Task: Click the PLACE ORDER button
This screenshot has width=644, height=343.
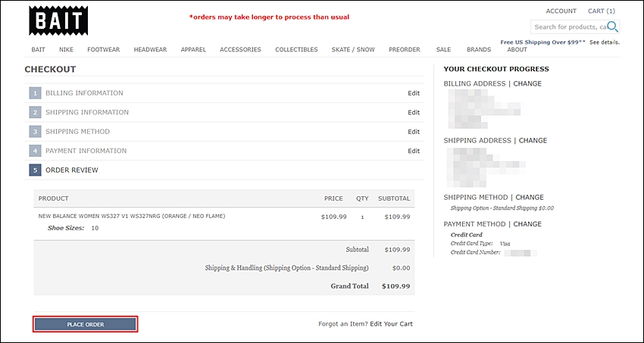Action: 86,324
